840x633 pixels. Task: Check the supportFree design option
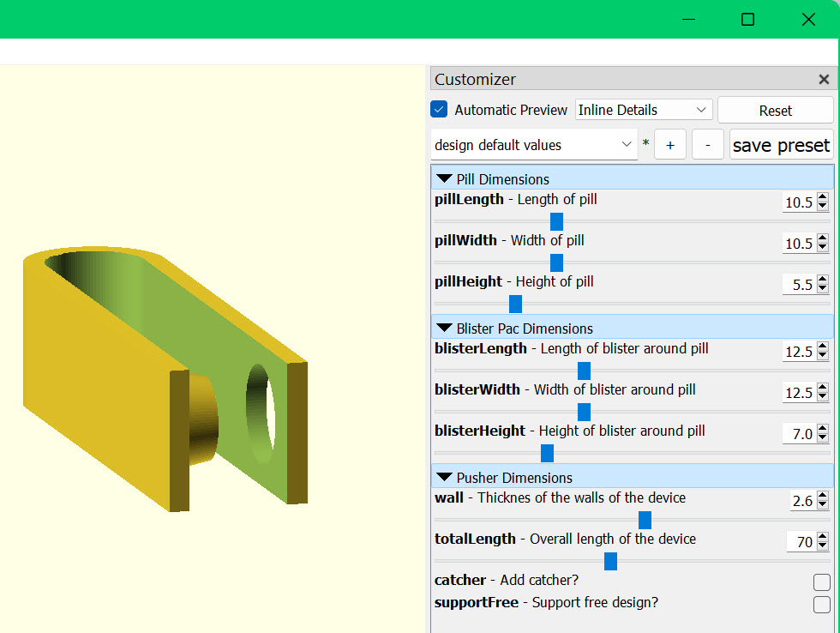pos(821,605)
